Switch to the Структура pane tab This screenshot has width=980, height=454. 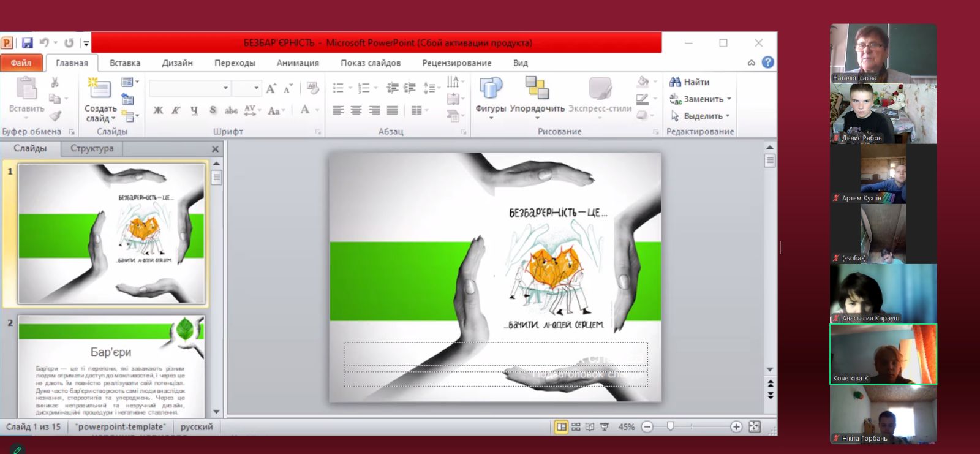(x=92, y=148)
